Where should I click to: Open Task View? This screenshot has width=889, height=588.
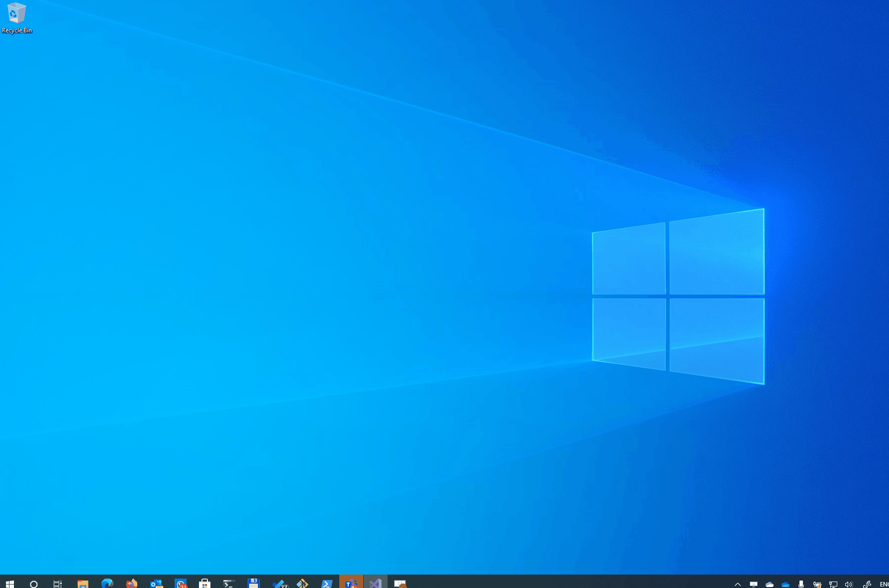point(58,583)
